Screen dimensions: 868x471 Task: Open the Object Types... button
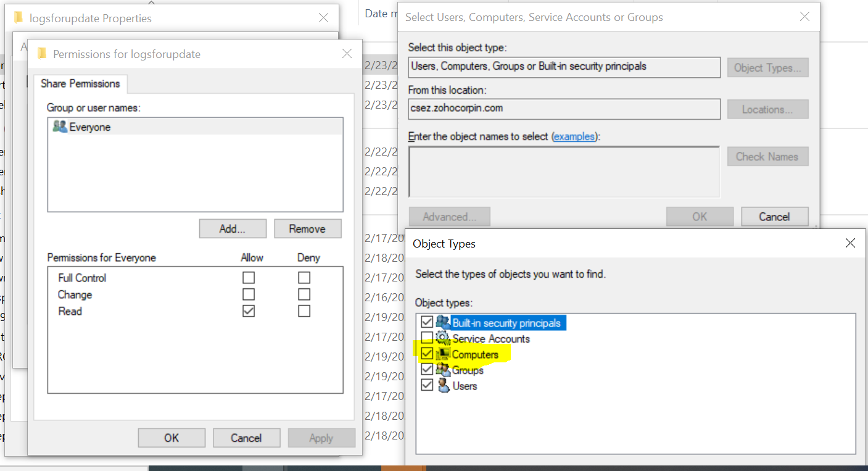[x=767, y=68]
